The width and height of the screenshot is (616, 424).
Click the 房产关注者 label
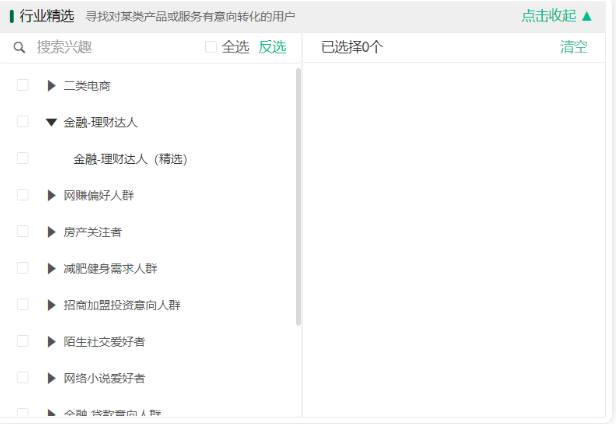point(93,232)
